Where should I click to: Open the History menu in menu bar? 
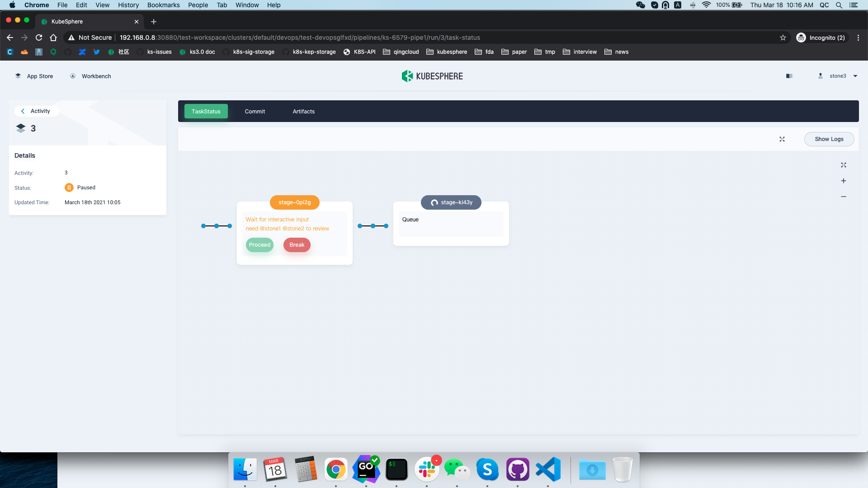click(128, 5)
